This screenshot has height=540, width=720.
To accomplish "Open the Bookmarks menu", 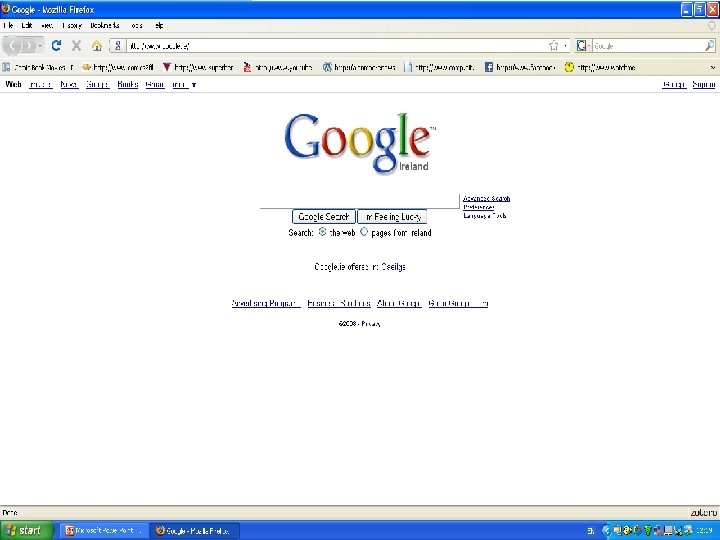I will [x=105, y=26].
